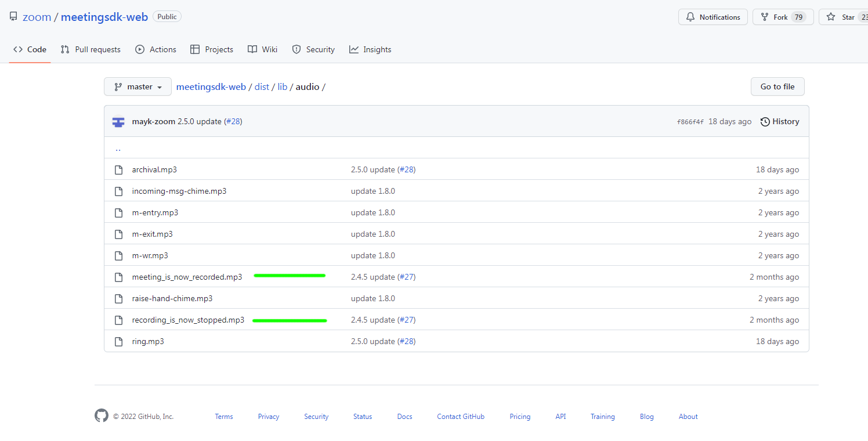This screenshot has width=868, height=441.
Task: Open the update 1.8.0 commit for m-entry.mp3
Action: tap(373, 213)
